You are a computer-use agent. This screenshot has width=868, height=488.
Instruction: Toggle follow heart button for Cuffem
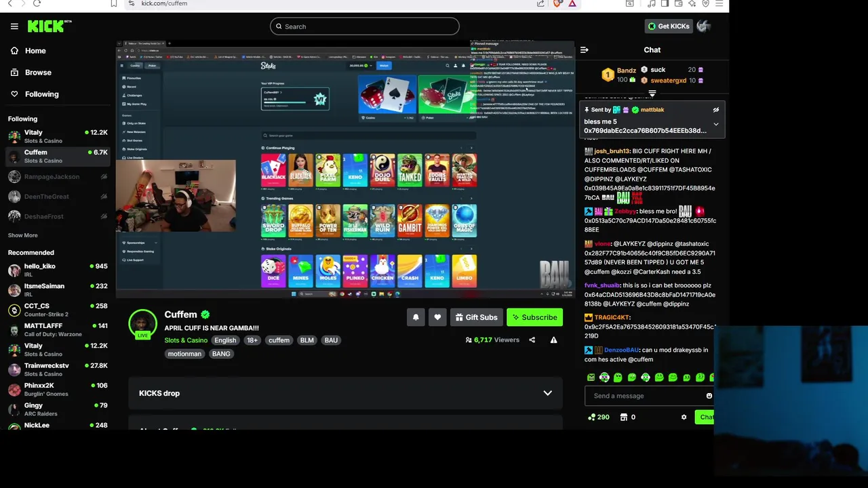pos(437,317)
